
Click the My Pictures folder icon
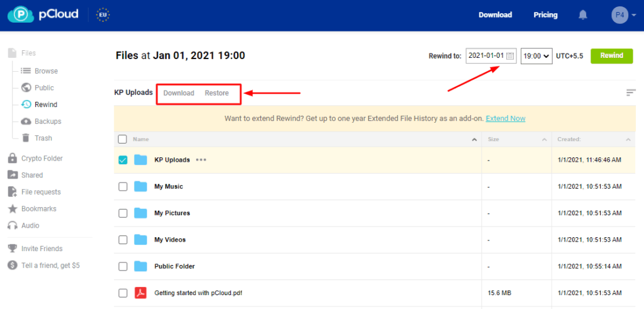(x=140, y=213)
